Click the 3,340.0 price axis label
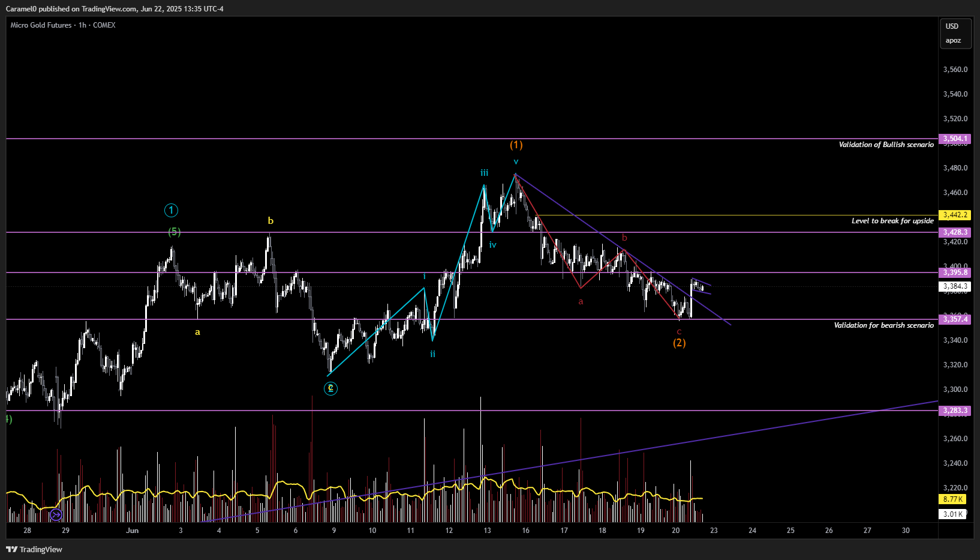This screenshot has height=560, width=980. pos(955,340)
